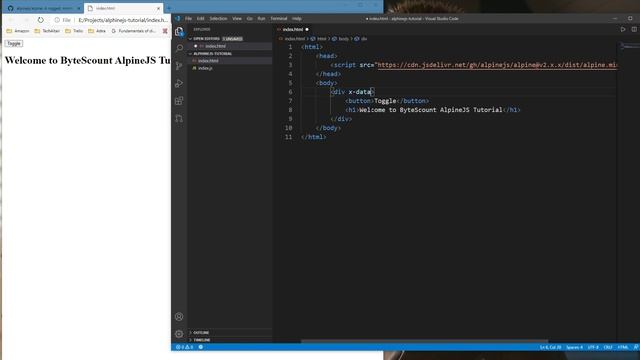Open the Go menu
This screenshot has width=640, height=360.
(x=249, y=18)
